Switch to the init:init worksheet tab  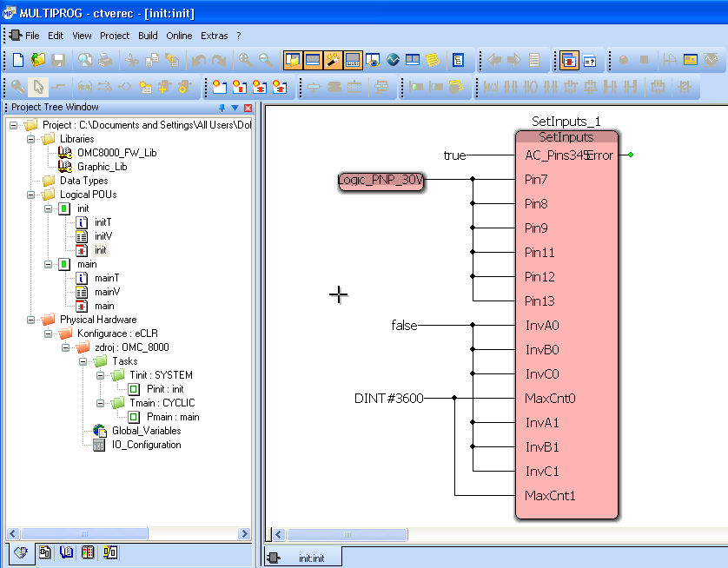tap(304, 558)
